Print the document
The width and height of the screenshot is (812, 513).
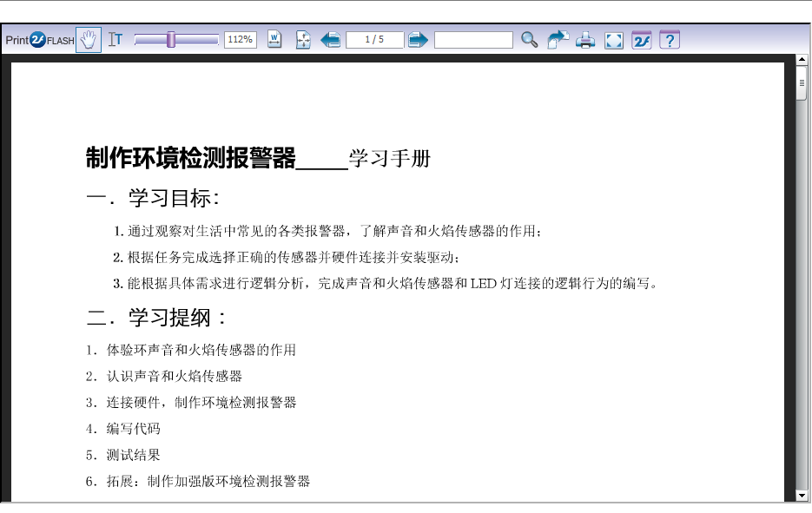point(586,40)
